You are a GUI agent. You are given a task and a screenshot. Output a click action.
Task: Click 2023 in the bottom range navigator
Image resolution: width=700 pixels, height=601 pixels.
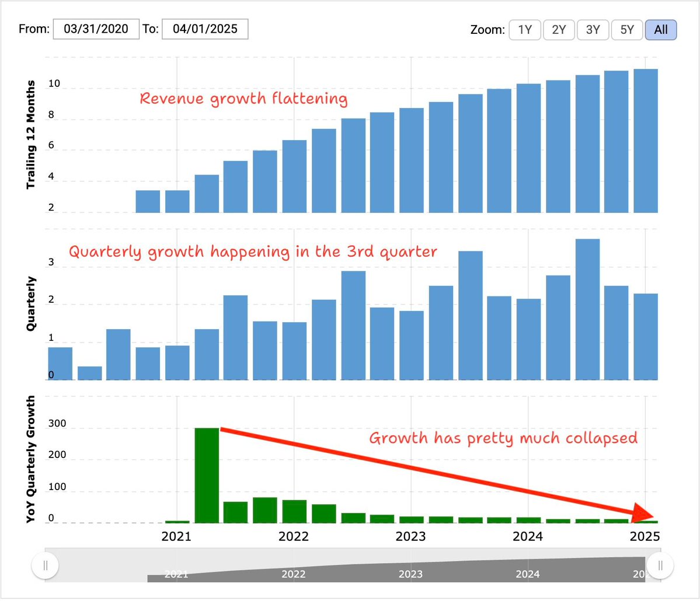click(410, 574)
